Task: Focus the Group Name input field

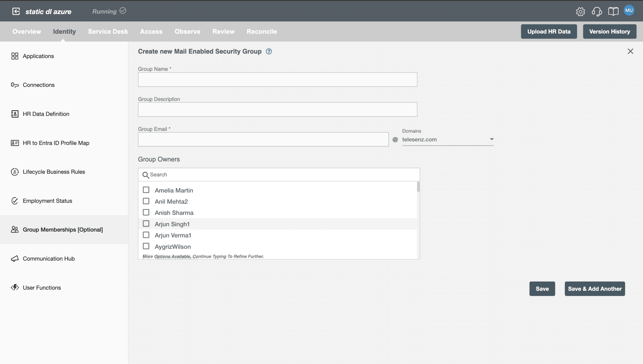Action: tap(277, 80)
